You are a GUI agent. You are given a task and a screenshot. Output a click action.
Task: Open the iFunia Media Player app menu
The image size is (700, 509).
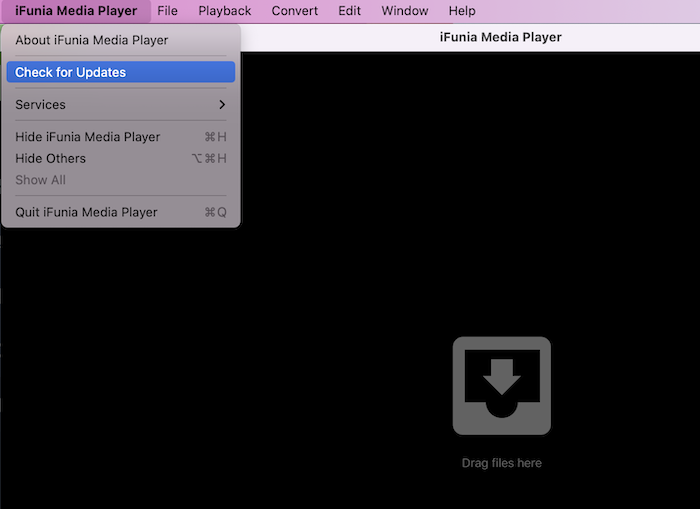[76, 11]
